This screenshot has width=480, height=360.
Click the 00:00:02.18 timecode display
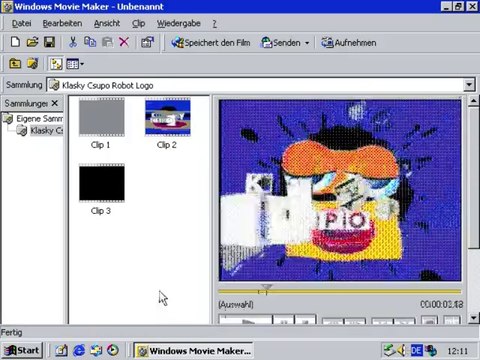point(441,304)
